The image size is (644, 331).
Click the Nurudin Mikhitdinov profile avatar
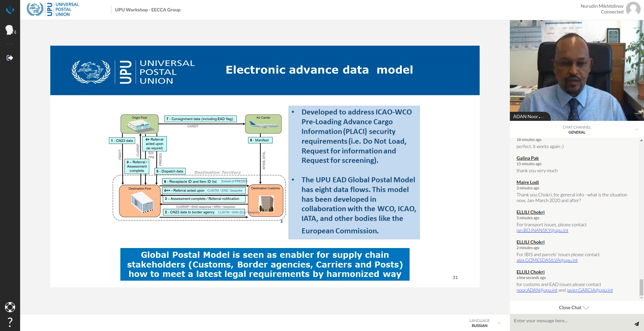tap(633, 9)
